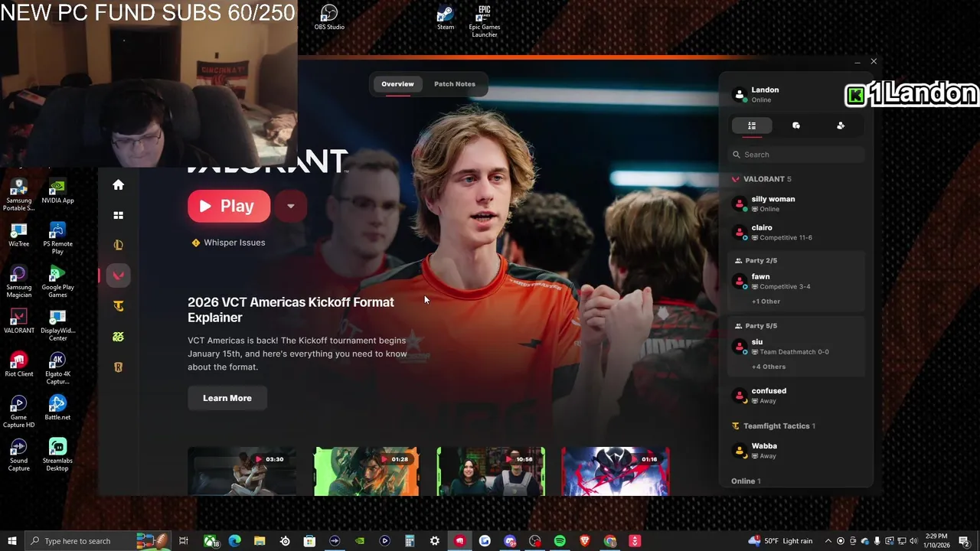Select friend 'Wabba'
Screen dimensions: 980x551
[x=796, y=451]
